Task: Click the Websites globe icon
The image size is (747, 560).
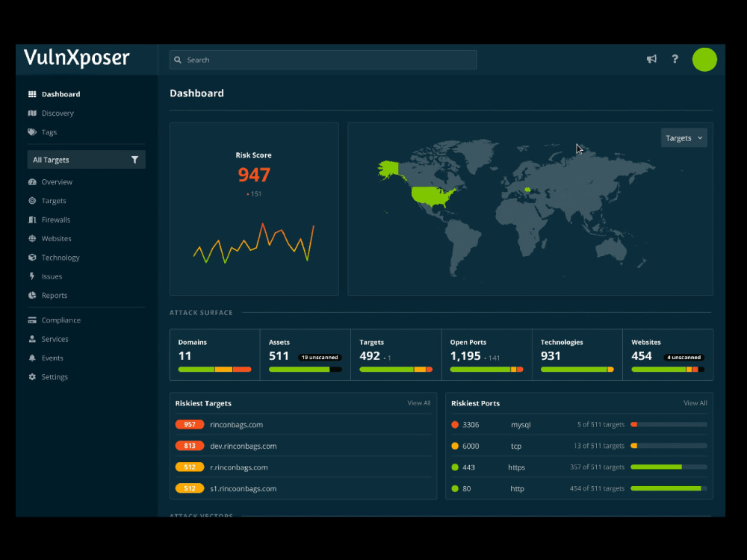Action: point(32,239)
